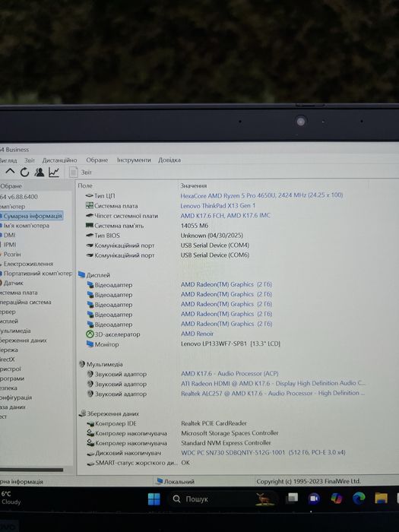Open File Explorer from the taskbar
399x532 pixels.
coord(381,498)
